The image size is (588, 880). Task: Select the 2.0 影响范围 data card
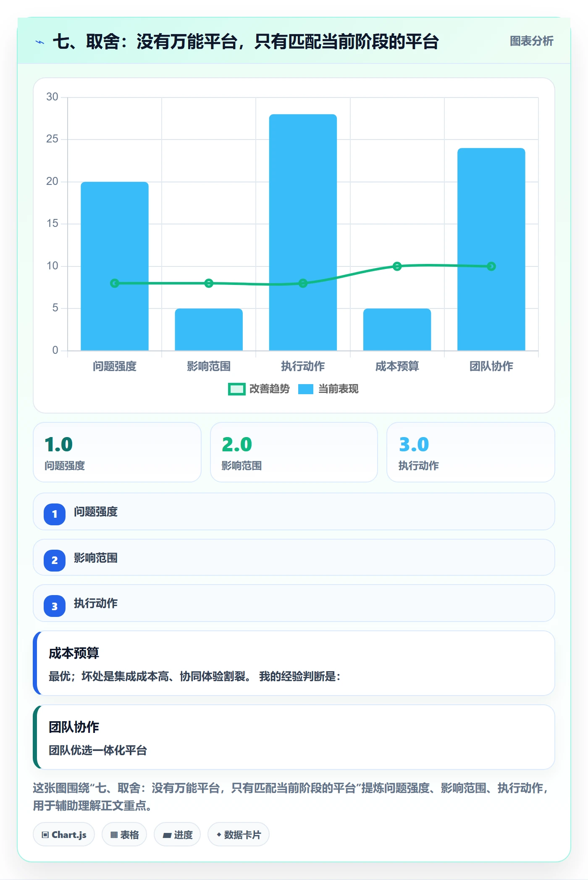click(x=294, y=452)
